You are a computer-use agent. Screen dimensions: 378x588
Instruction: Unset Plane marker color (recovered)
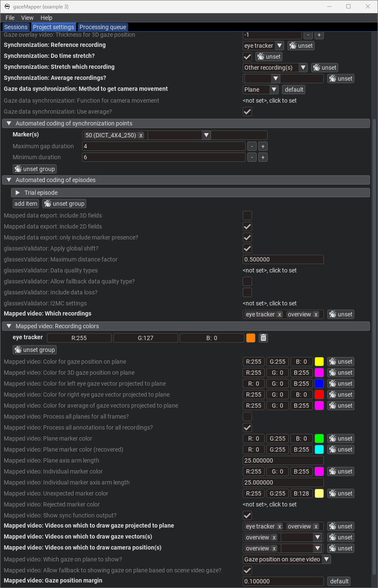coord(340,449)
